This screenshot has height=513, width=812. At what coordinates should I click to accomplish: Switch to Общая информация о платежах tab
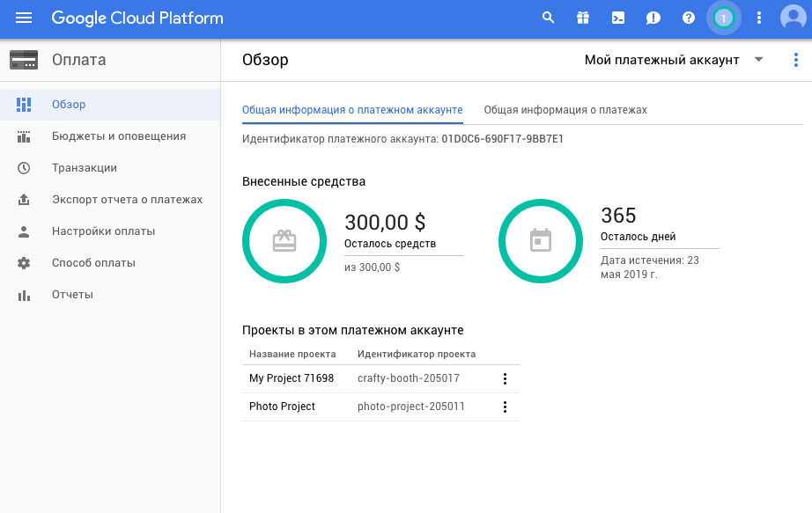pos(567,110)
